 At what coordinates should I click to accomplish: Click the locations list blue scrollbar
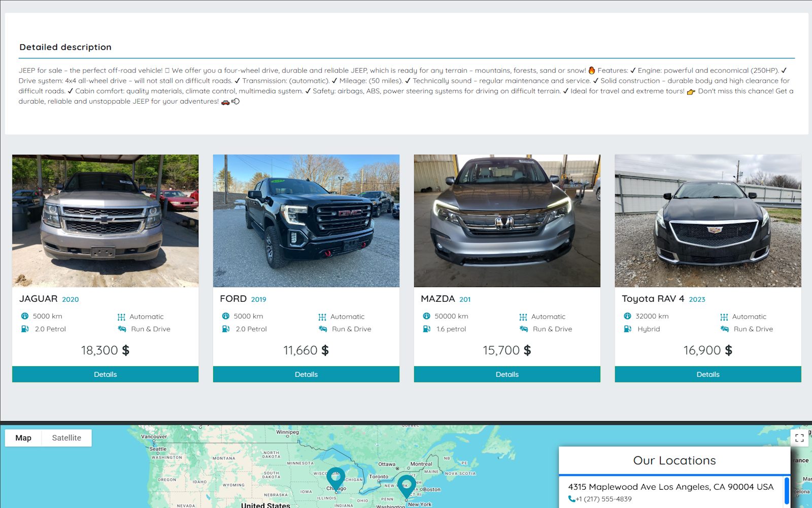[787, 491]
